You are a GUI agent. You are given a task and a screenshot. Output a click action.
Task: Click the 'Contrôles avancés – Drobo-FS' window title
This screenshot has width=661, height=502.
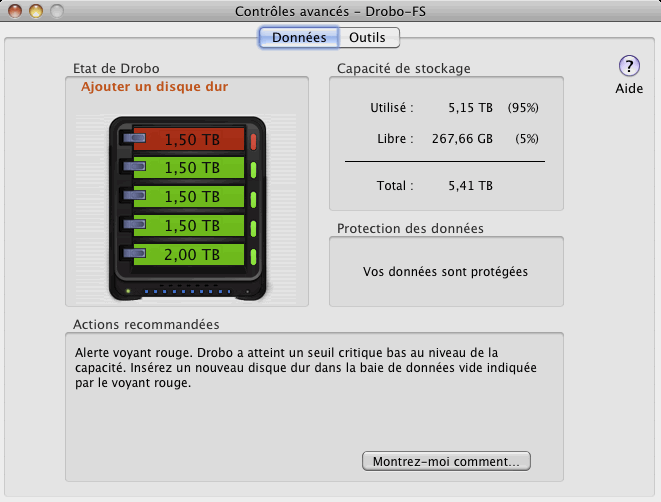(x=330, y=11)
